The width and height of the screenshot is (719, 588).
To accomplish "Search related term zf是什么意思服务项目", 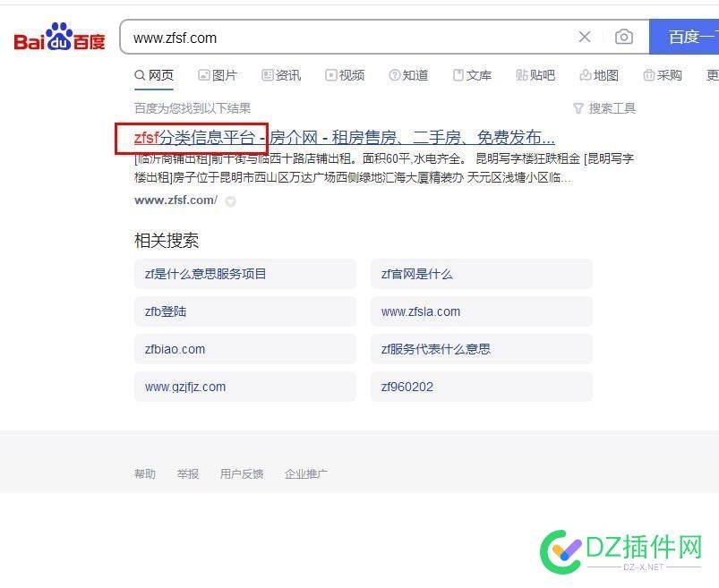I will click(245, 274).
